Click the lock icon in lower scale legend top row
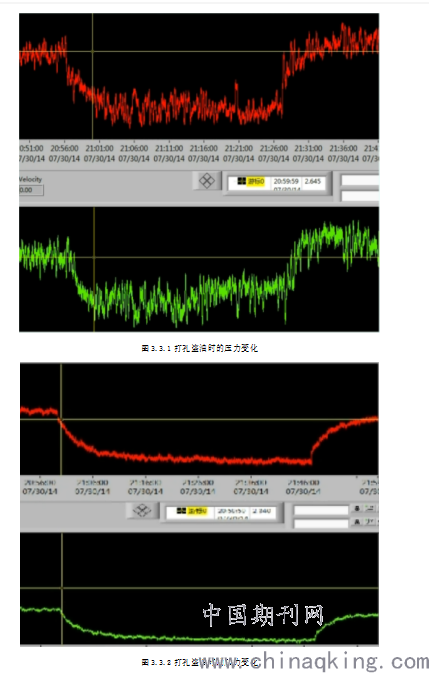429x673 pixels. 357,509
